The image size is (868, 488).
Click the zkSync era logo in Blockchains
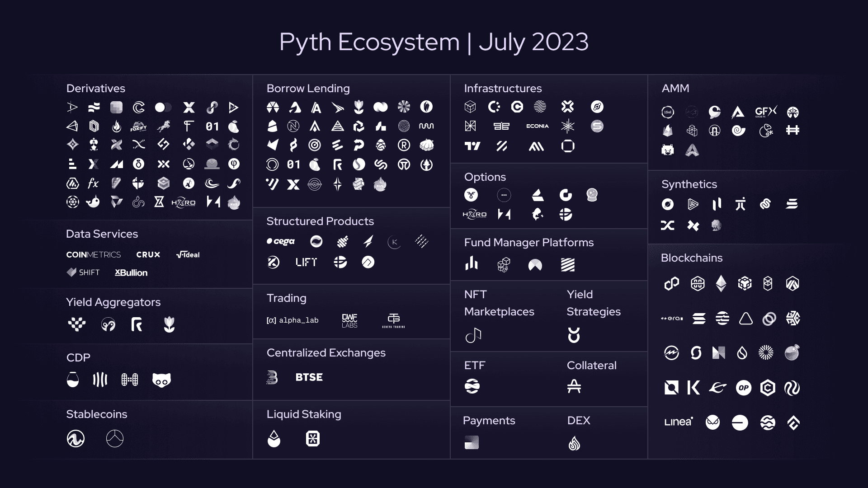point(672,319)
